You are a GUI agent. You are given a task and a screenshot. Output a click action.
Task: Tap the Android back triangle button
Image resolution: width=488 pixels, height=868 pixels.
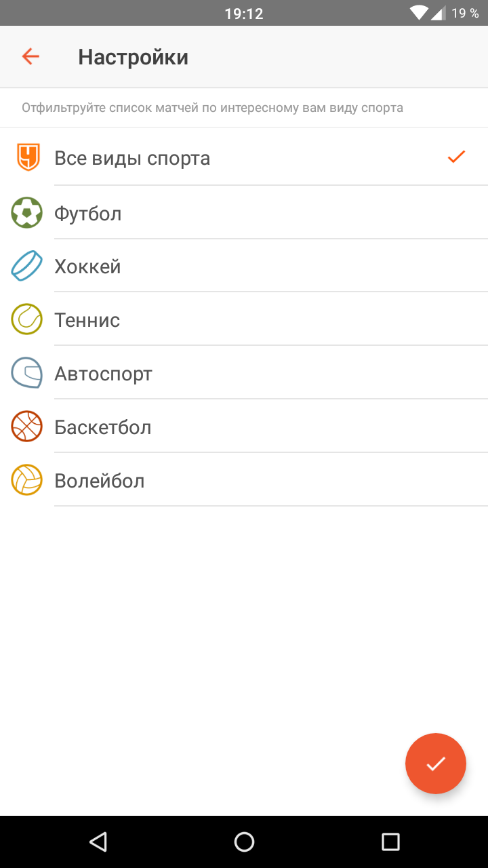(98, 842)
